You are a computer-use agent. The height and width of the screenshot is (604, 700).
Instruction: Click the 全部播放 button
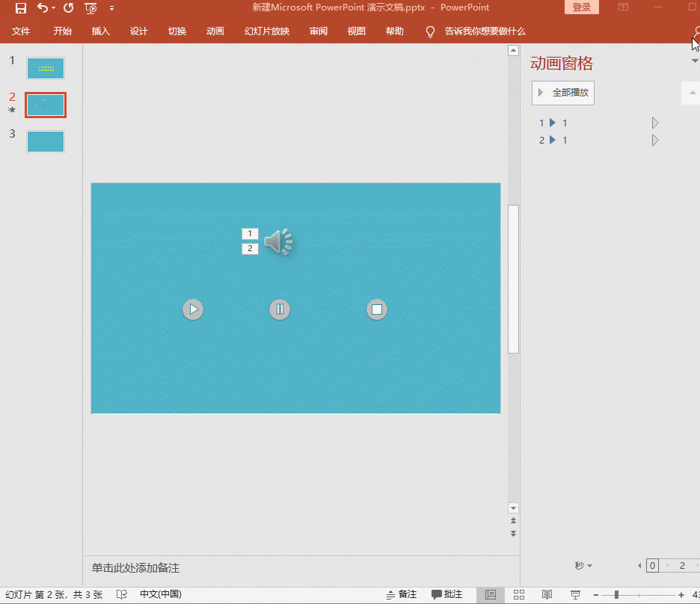[x=563, y=93]
